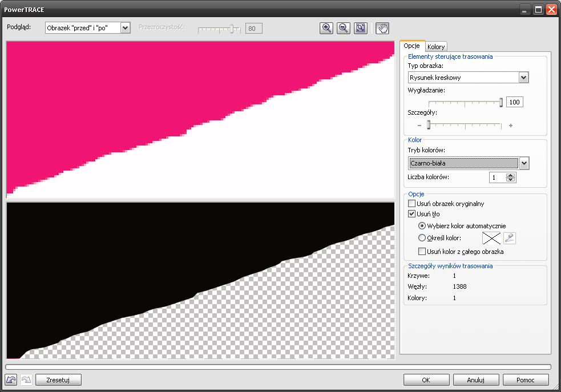Click the plus icon beside Szczegóły slider
561x392 pixels.
click(510, 126)
